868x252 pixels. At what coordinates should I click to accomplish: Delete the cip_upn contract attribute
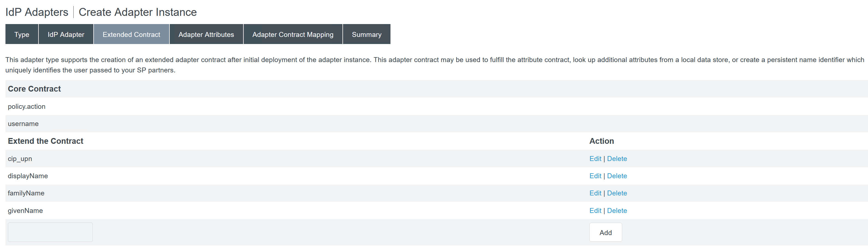pos(617,159)
